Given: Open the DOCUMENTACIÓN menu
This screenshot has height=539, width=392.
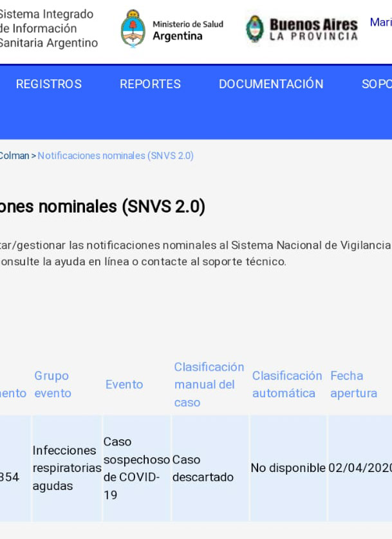Looking at the screenshot, I should [x=271, y=84].
